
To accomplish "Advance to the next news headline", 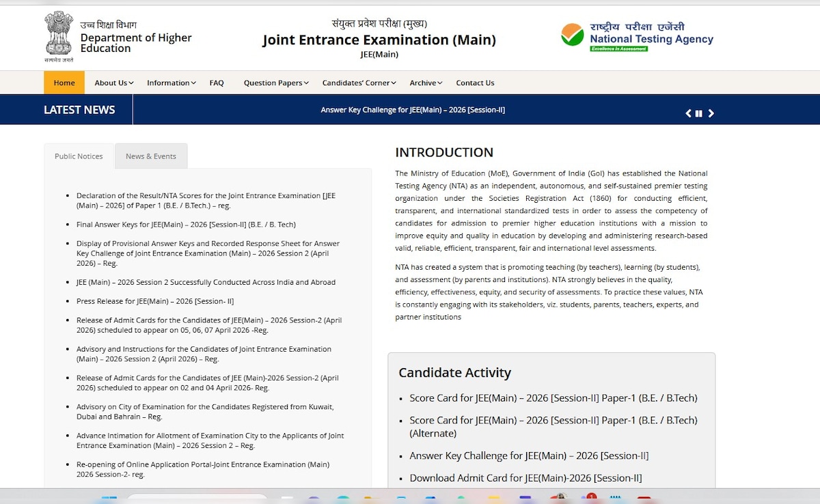I will coord(711,113).
